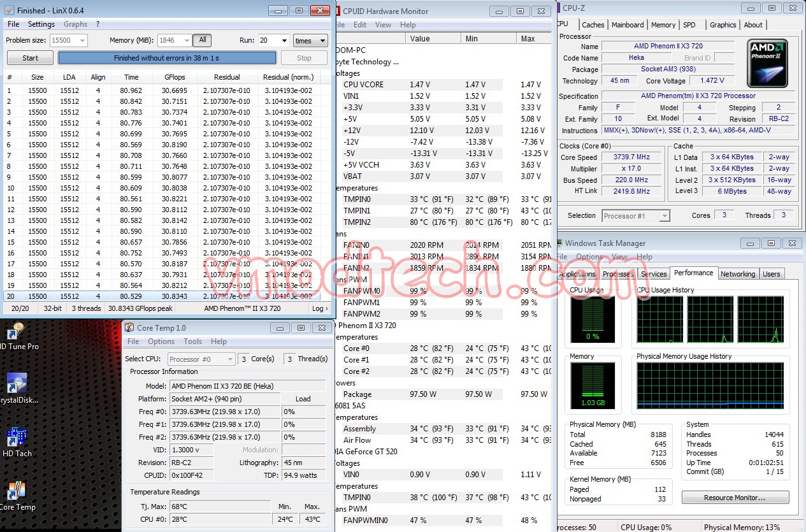This screenshot has width=806, height=532.
Task: Open the 'times' unit dropdown in LinX
Action: (310, 40)
